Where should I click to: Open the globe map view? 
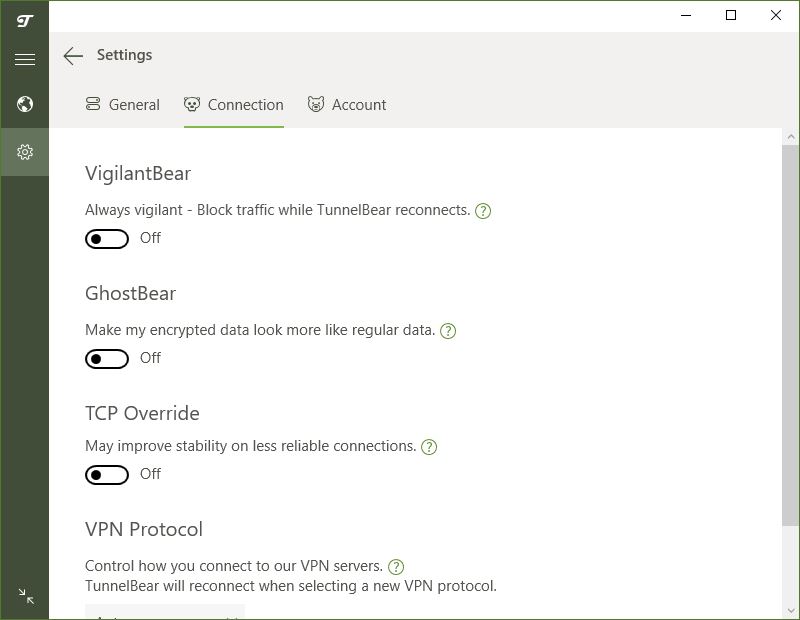pos(24,104)
